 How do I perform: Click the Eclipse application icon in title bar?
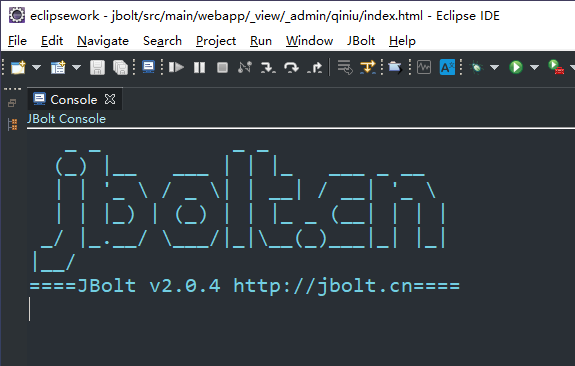(17, 15)
